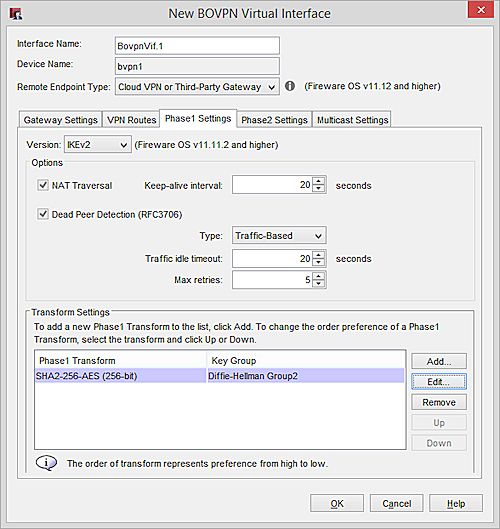This screenshot has width=500, height=529.
Task: Close the New BOVPN Virtual Interface dialog
Action: 481,10
